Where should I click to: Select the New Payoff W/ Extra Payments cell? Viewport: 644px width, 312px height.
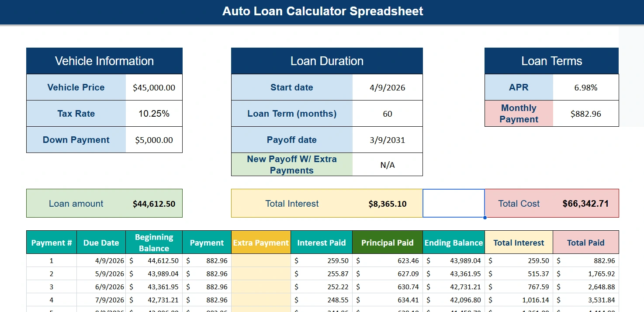pos(387,164)
